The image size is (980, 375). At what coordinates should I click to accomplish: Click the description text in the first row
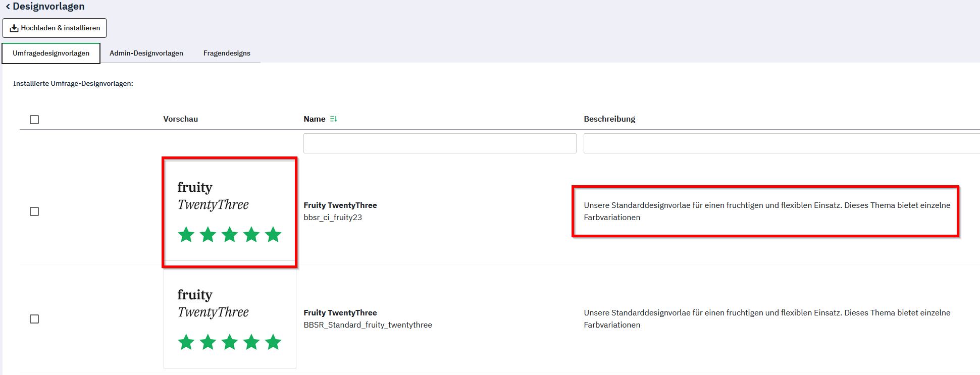click(766, 211)
